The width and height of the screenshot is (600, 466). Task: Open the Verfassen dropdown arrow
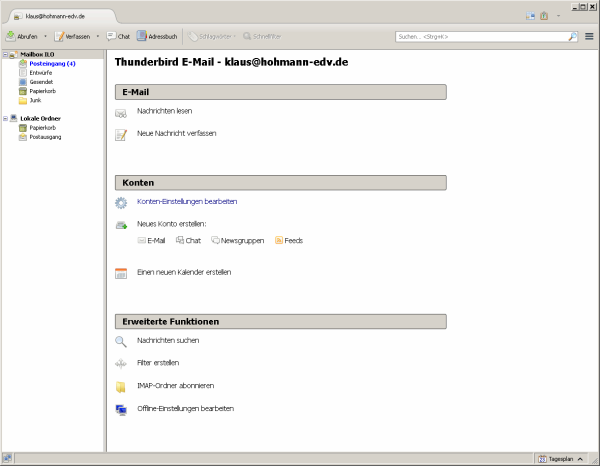coord(98,36)
